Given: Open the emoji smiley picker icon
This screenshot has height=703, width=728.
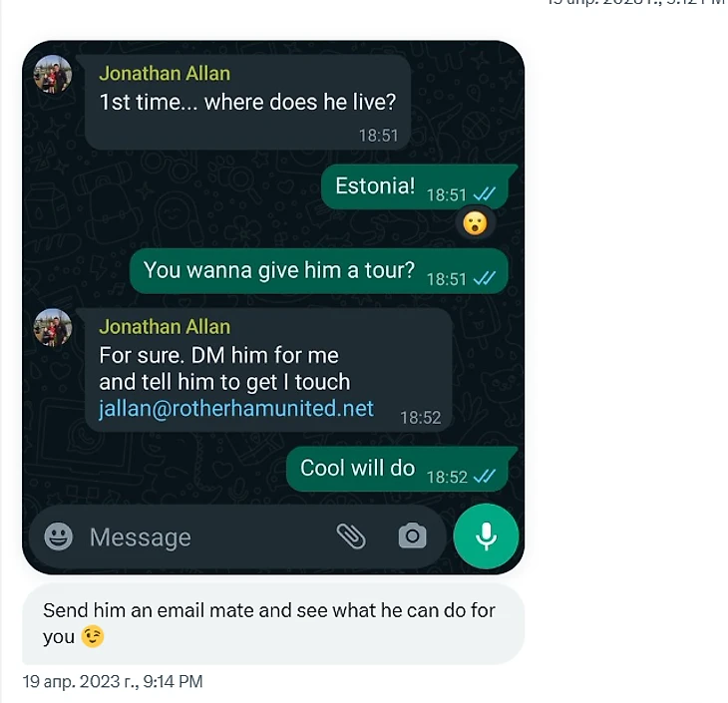Looking at the screenshot, I should click(x=59, y=536).
